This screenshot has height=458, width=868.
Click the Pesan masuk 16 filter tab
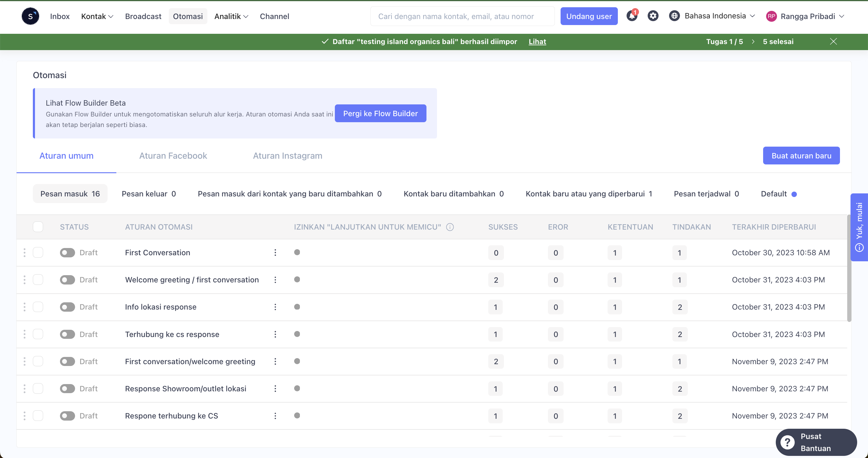(x=70, y=194)
